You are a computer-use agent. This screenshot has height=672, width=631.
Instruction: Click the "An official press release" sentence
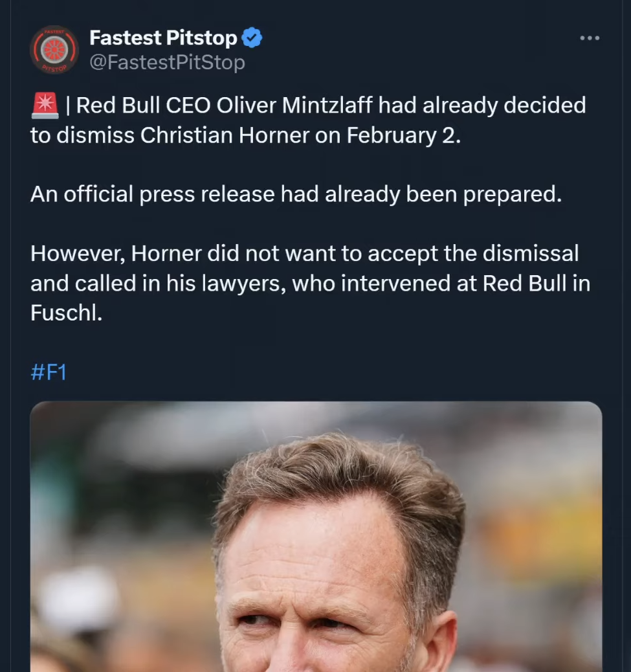tap(153, 194)
